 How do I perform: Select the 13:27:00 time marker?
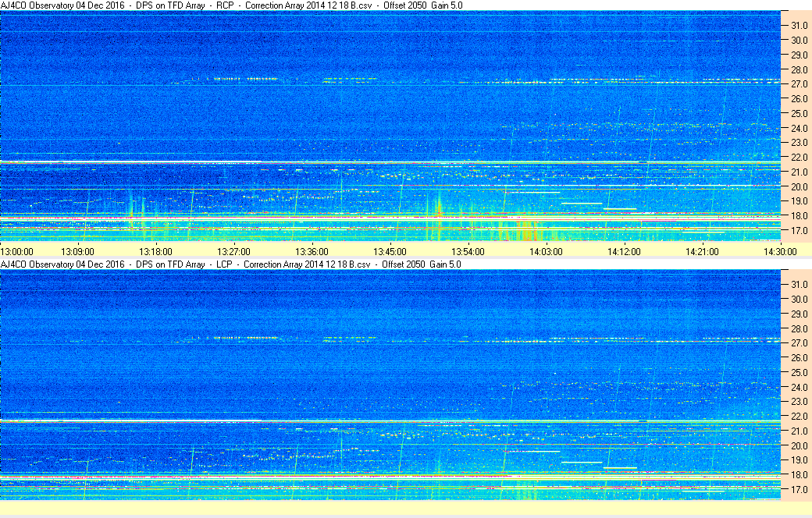[x=233, y=252]
